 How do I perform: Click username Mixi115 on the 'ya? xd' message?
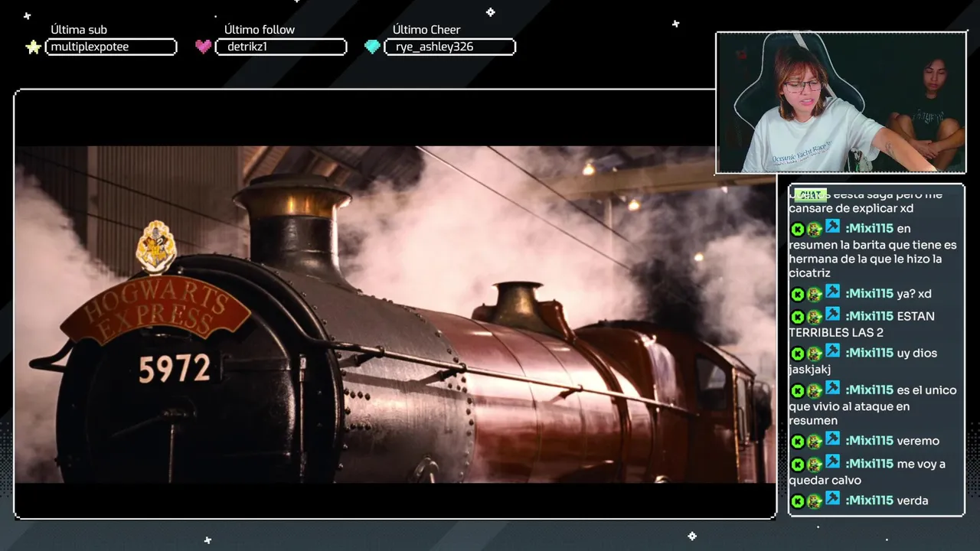point(869,294)
